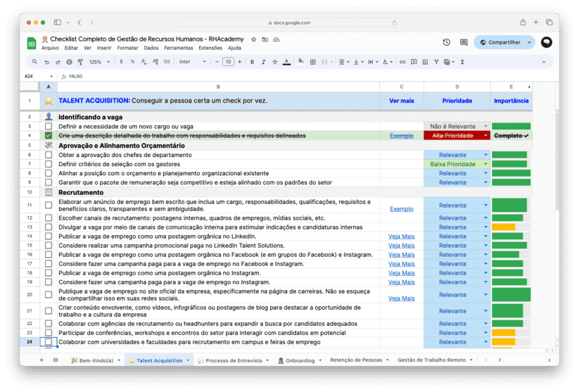Open the text color picker
Screen dimensions: 579x392
pos(286,62)
